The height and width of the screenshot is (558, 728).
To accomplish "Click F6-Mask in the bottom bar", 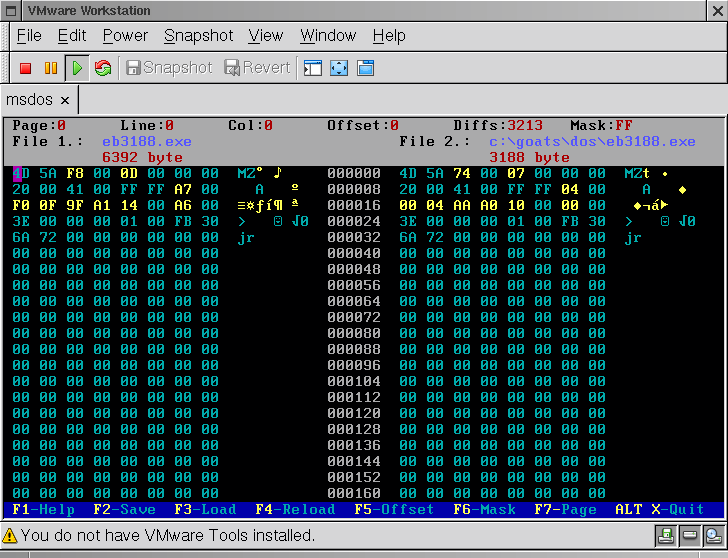I will tap(484, 510).
